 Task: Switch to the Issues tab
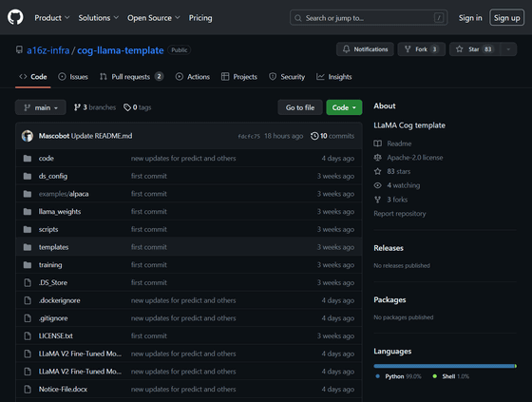(x=73, y=77)
